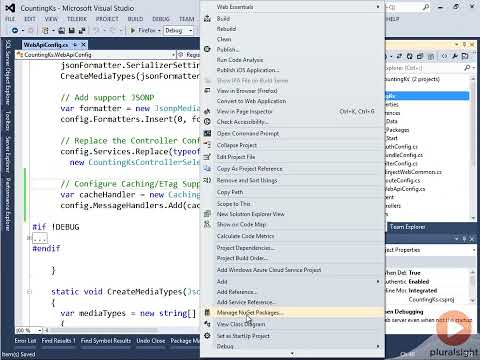Image resolution: width=480 pixels, height=360 pixels.
Task: Click the New Solution Explorer View icon
Action: pyautogui.click(x=207, y=214)
